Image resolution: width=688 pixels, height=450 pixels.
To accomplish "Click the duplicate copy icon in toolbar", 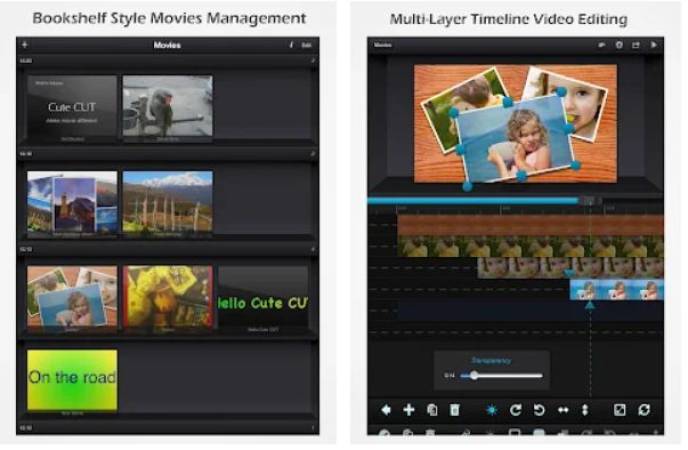I will pos(432,410).
